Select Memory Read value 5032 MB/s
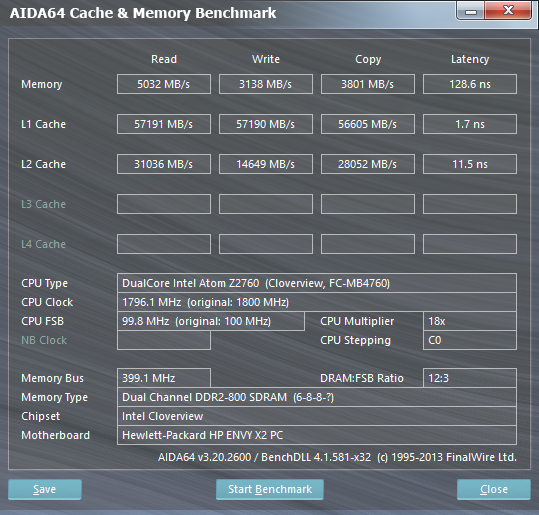This screenshot has height=515, width=539. coord(164,84)
